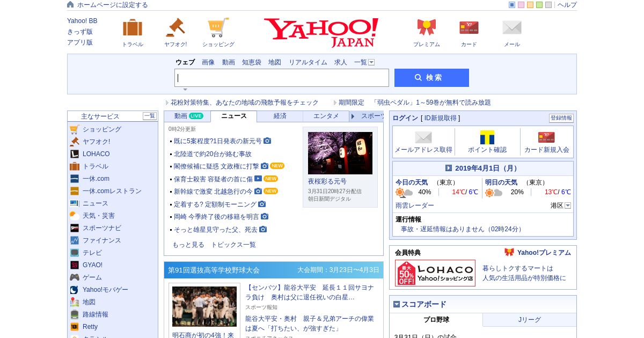The width and height of the screenshot is (644, 338).
Task: Expand the 一覧 search category dropdown
Action: tap(371, 62)
